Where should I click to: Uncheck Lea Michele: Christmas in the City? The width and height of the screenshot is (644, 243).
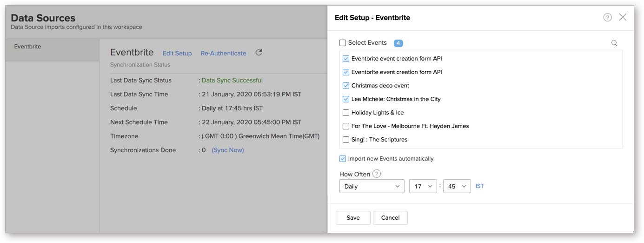[x=346, y=99]
